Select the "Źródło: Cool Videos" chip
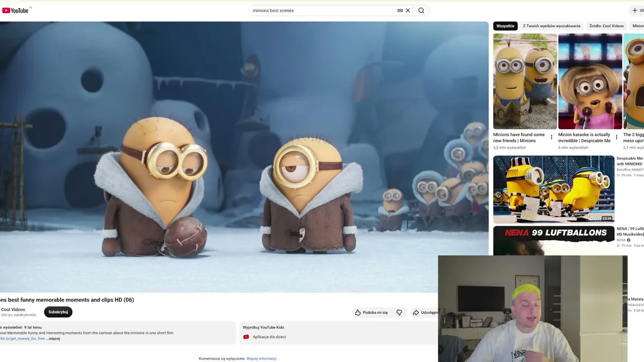This screenshot has height=362, width=644. tap(606, 26)
